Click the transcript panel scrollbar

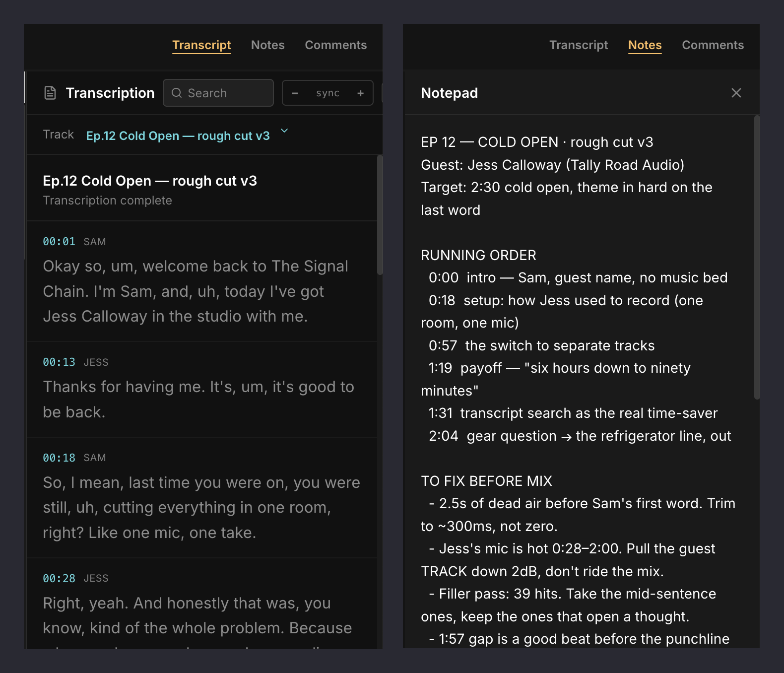(380, 215)
